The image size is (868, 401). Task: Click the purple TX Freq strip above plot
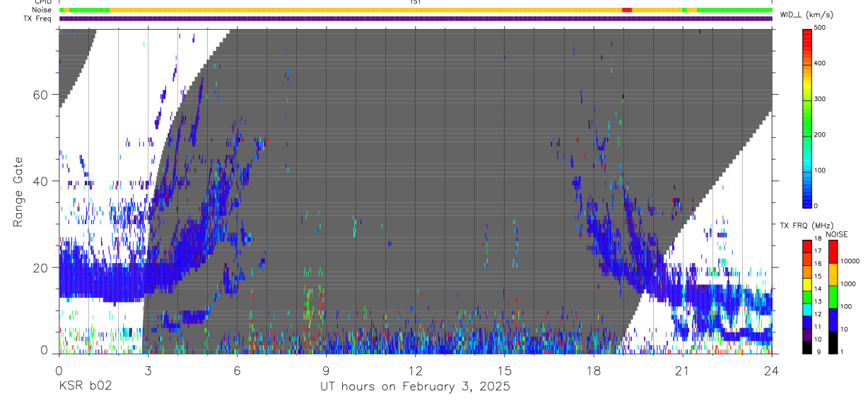tap(416, 18)
